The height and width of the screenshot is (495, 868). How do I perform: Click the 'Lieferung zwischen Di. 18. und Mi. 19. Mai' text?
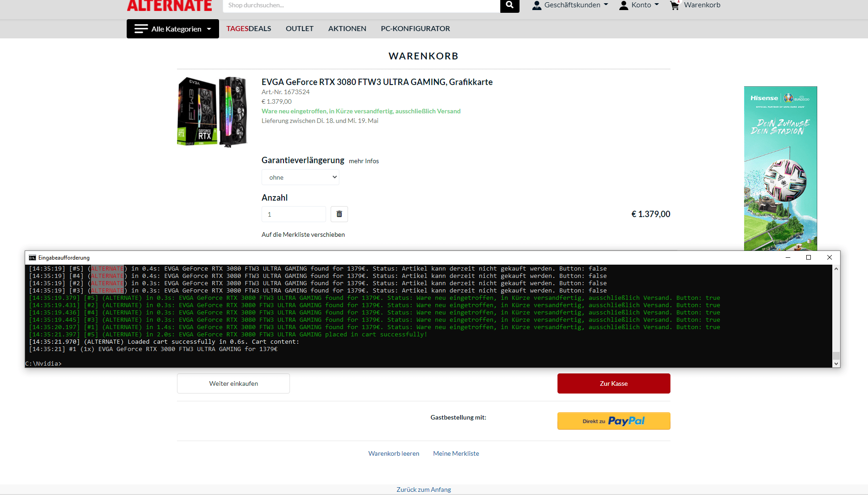click(320, 121)
